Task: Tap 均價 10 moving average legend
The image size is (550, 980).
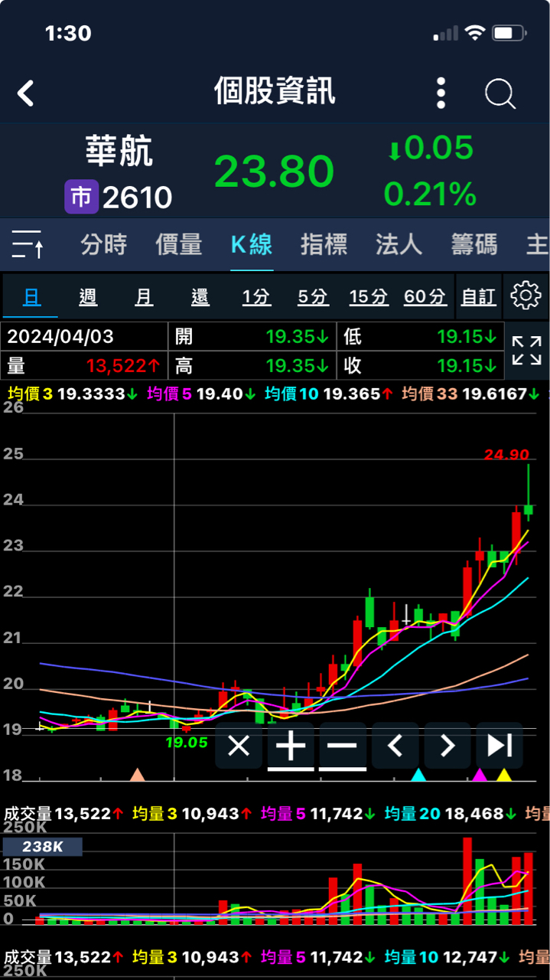Action: [x=329, y=394]
